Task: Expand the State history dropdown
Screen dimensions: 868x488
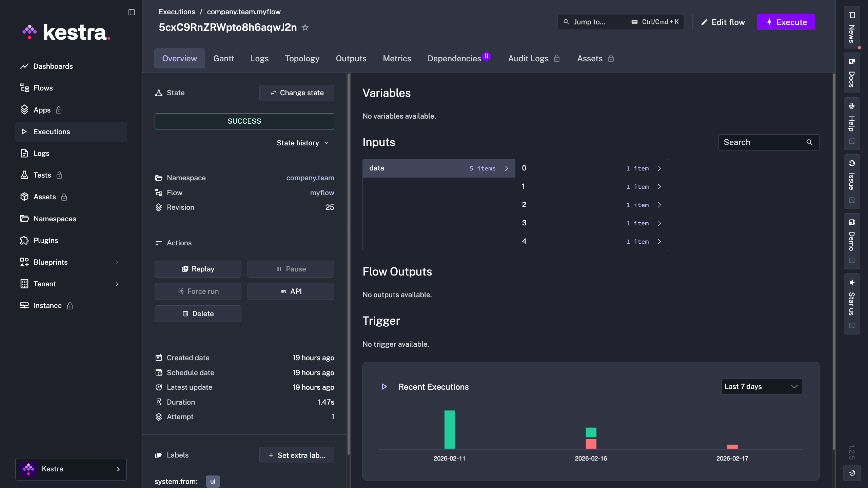Action: (x=303, y=143)
